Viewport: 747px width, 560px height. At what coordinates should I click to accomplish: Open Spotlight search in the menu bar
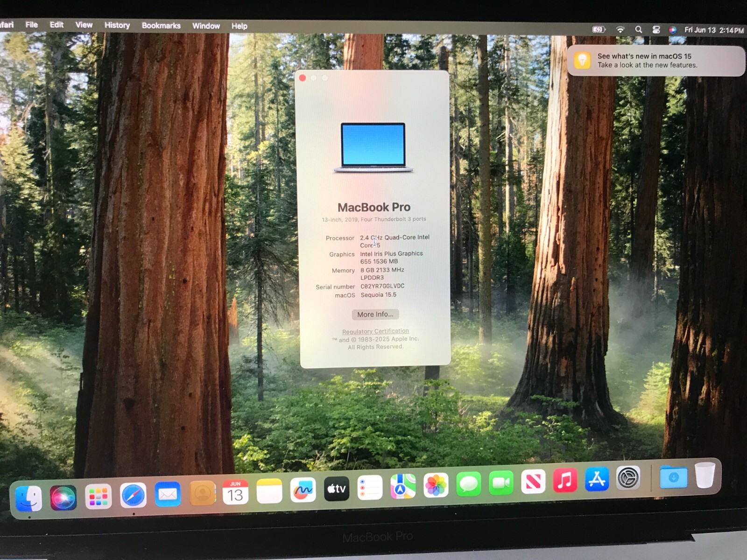638,29
